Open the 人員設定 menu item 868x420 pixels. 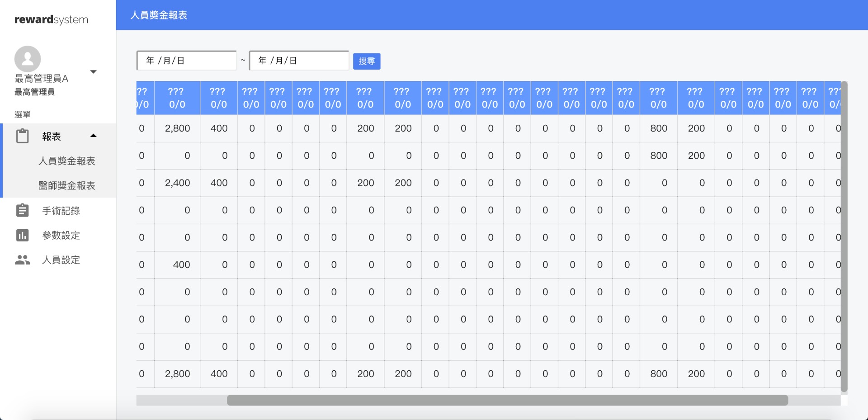(x=61, y=260)
